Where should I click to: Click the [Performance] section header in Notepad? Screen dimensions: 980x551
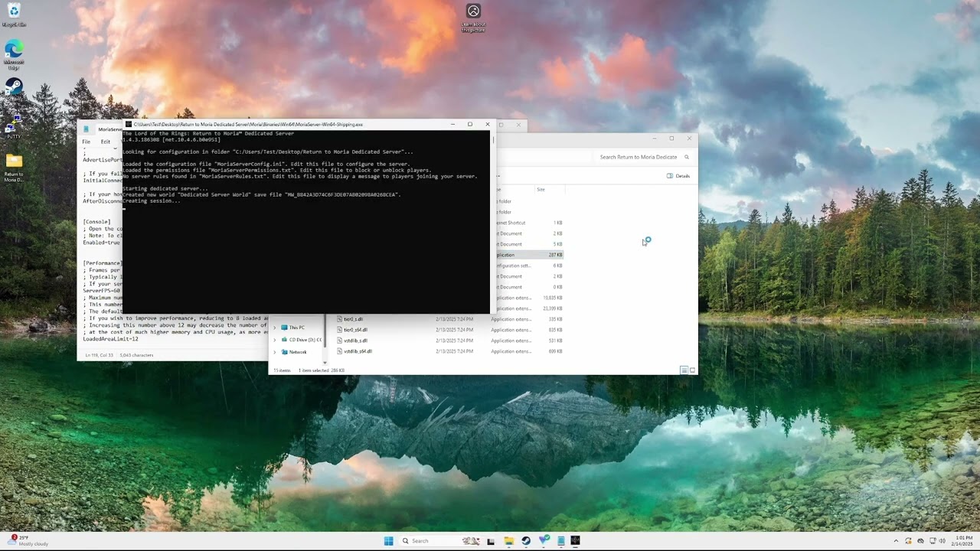103,263
